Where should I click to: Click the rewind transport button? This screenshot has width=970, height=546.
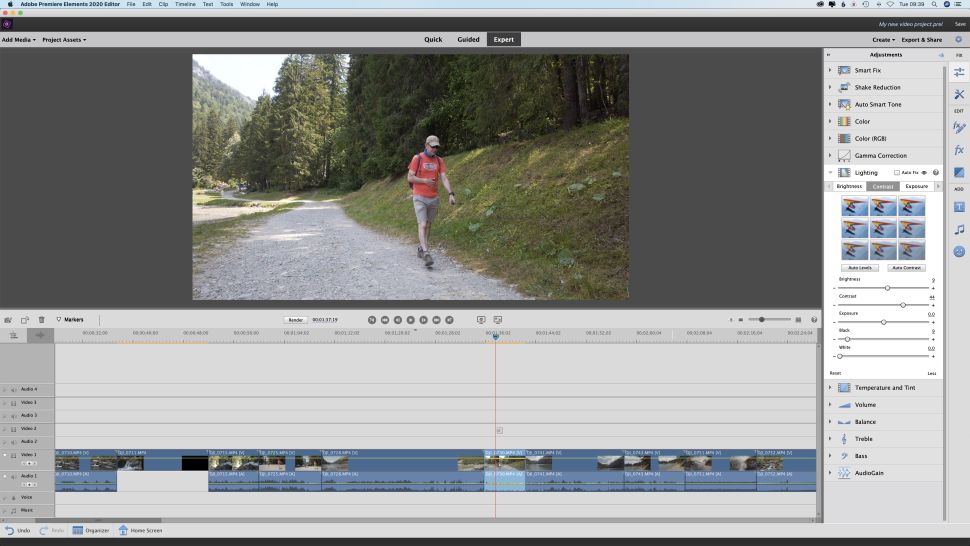[x=385, y=320]
